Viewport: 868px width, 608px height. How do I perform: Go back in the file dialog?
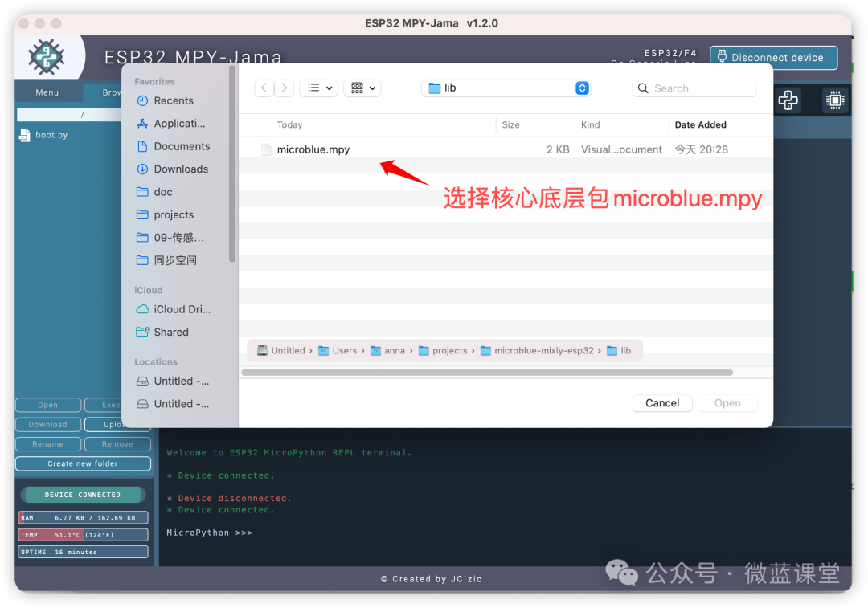click(x=264, y=88)
